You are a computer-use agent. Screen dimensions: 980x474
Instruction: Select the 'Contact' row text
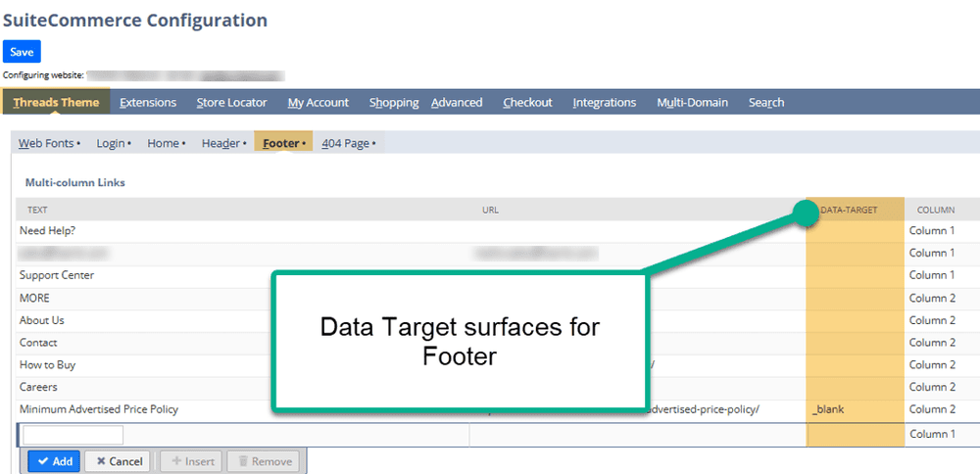click(x=38, y=342)
